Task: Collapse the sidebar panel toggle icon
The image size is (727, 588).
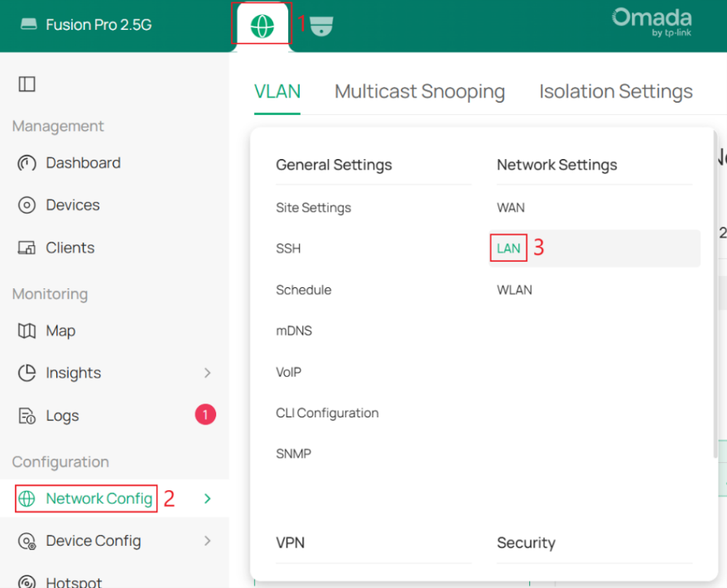Action: point(26,84)
